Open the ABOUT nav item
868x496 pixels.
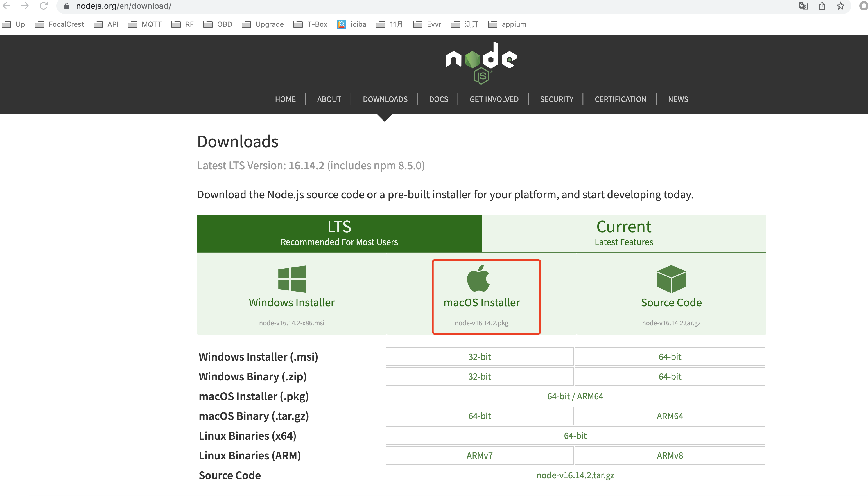point(329,99)
